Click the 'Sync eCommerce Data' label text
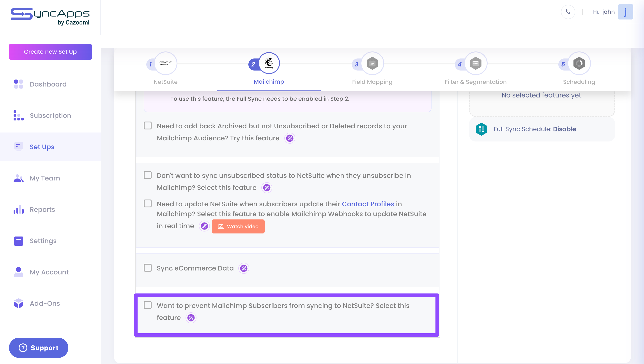 (195, 268)
